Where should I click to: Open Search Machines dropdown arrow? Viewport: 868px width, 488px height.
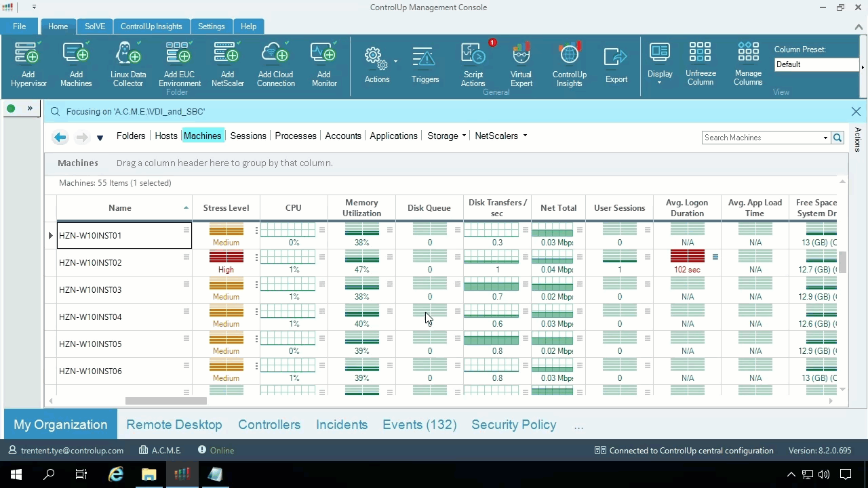pyautogui.click(x=825, y=138)
